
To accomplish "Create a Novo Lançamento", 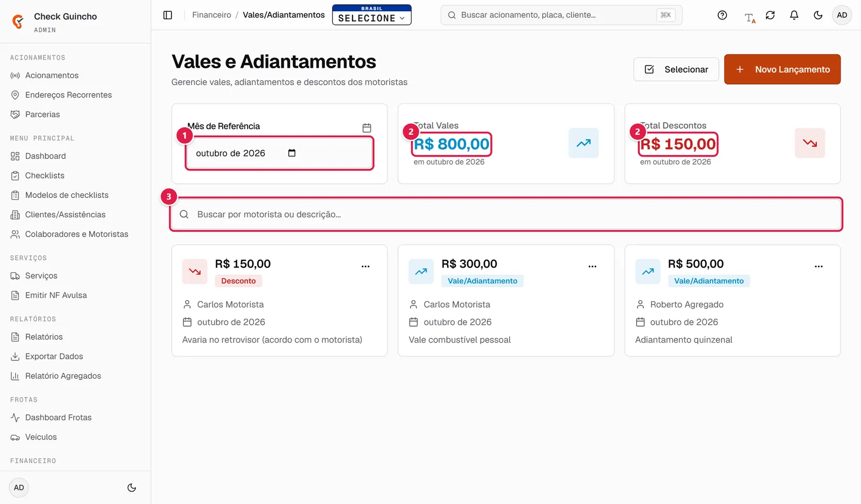I will [782, 69].
